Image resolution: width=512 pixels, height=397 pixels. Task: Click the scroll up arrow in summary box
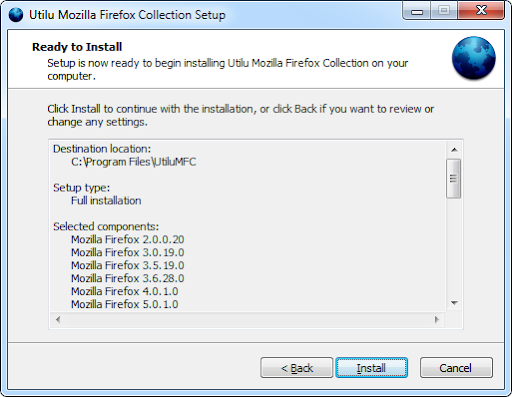(454, 150)
